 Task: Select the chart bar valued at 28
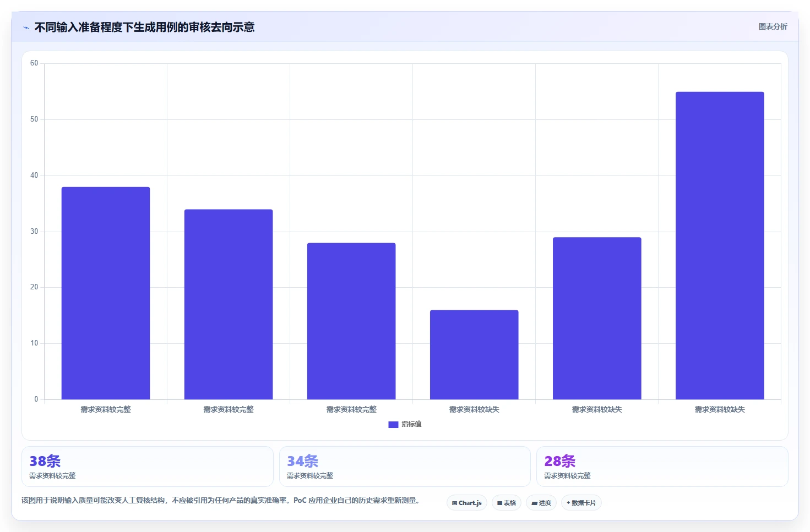pos(351,321)
